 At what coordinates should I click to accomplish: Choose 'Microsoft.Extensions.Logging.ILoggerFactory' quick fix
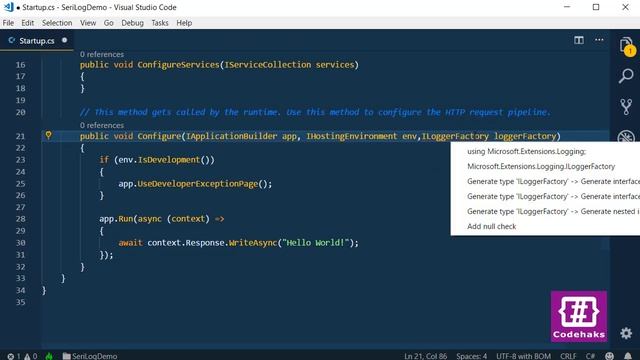point(541,167)
